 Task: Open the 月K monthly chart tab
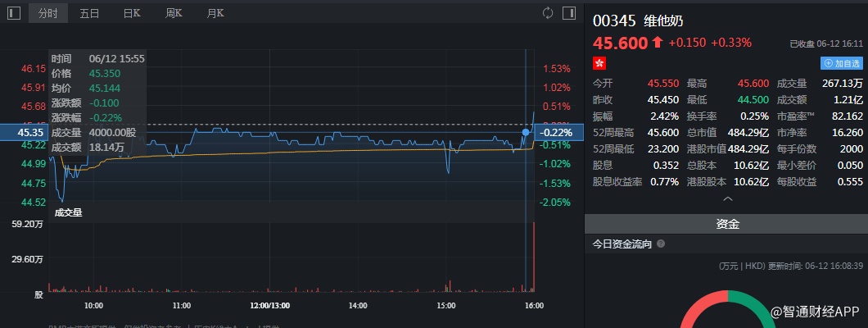pos(215,13)
